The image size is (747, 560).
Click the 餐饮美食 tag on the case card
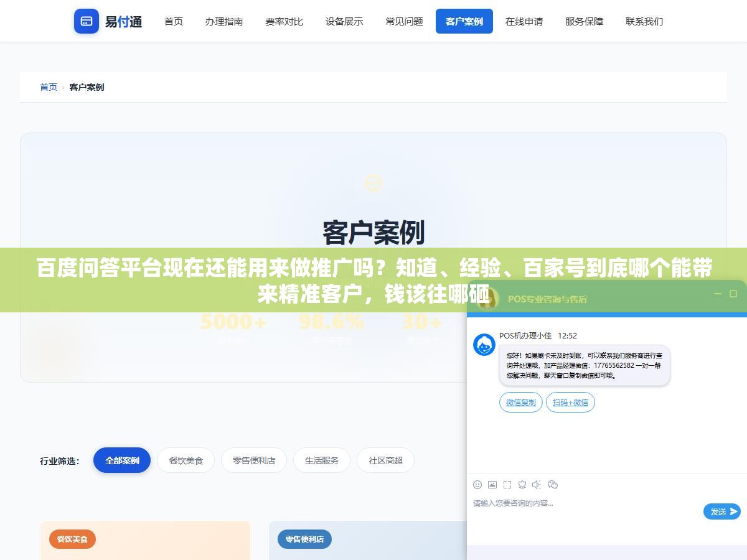73,539
